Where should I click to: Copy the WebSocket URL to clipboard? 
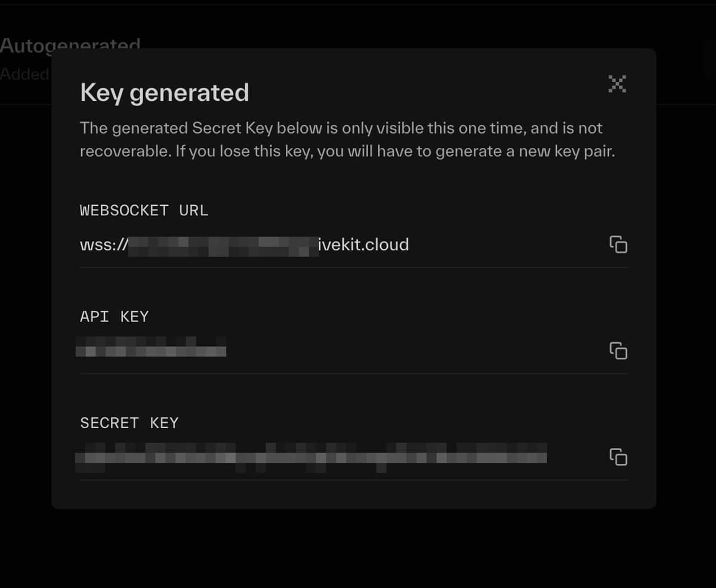618,245
